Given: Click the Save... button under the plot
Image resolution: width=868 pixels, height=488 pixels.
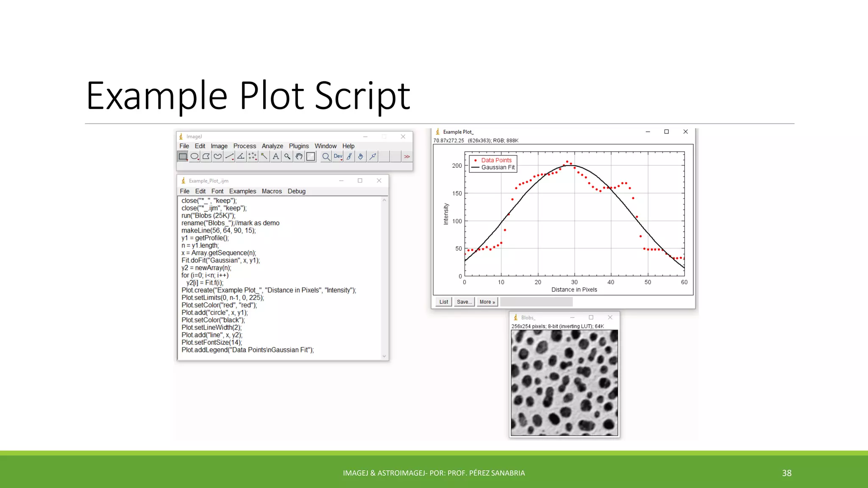Looking at the screenshot, I should coord(464,302).
